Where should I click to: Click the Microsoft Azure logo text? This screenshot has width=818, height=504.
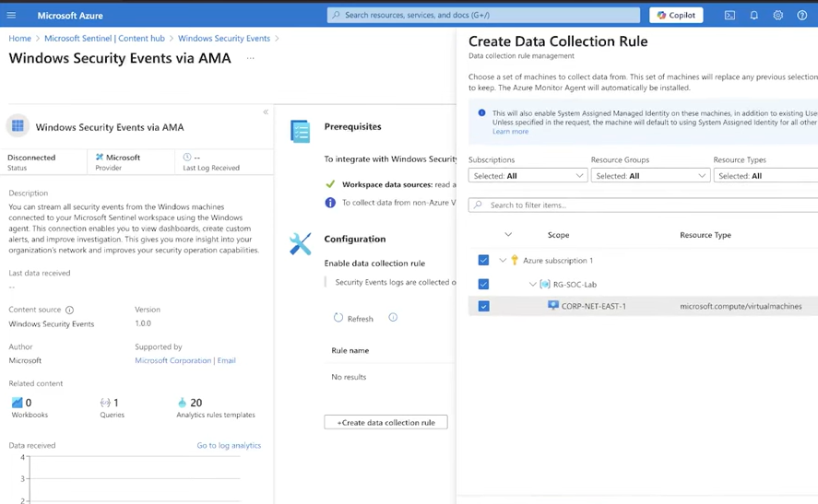pyautogui.click(x=70, y=16)
